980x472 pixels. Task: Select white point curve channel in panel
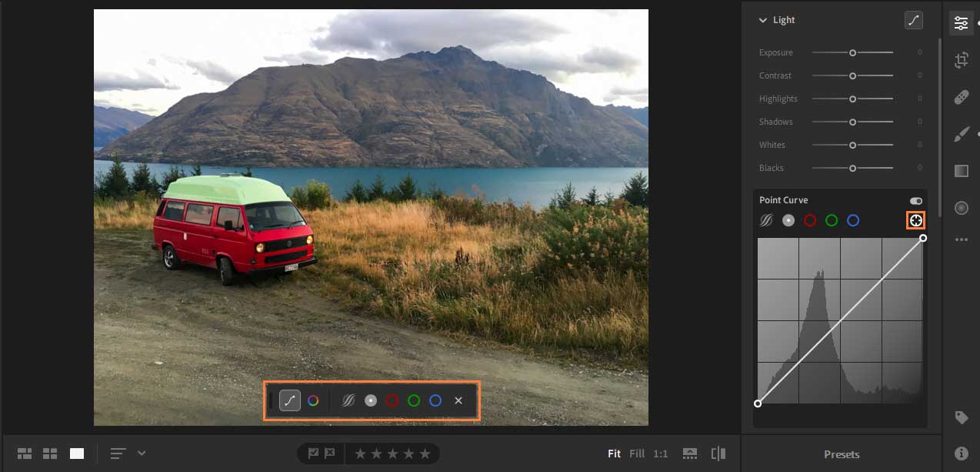tap(788, 221)
